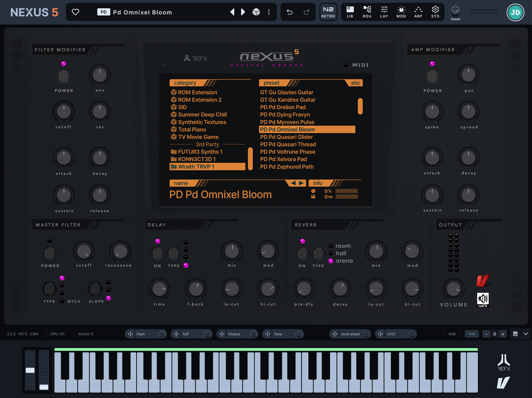
Task: Open the MOD modulation panel
Action: pos(401,12)
